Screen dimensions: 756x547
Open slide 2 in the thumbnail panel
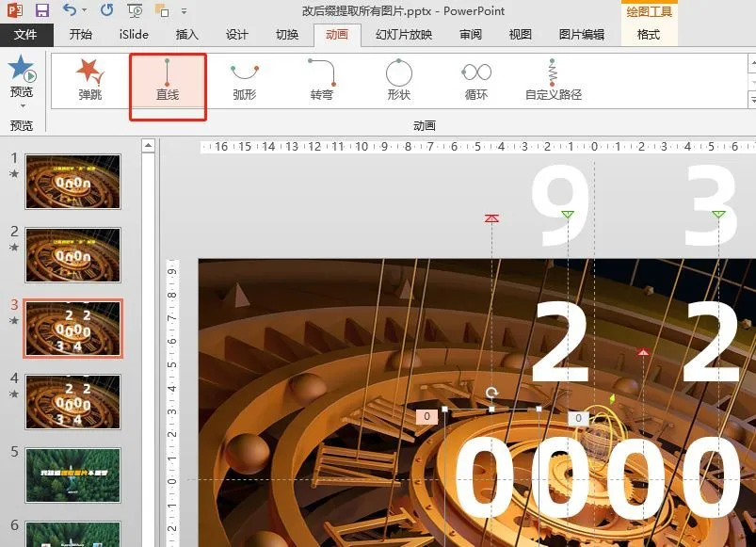tap(72, 255)
